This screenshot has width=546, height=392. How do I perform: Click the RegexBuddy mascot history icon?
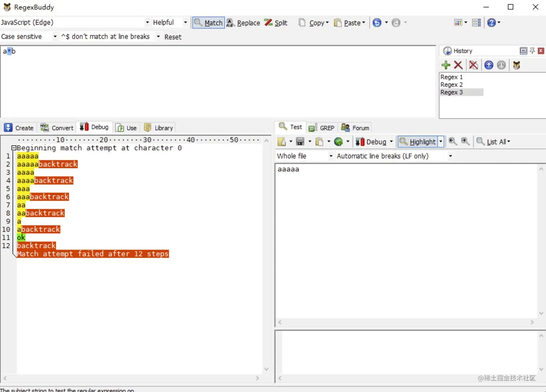click(x=516, y=65)
